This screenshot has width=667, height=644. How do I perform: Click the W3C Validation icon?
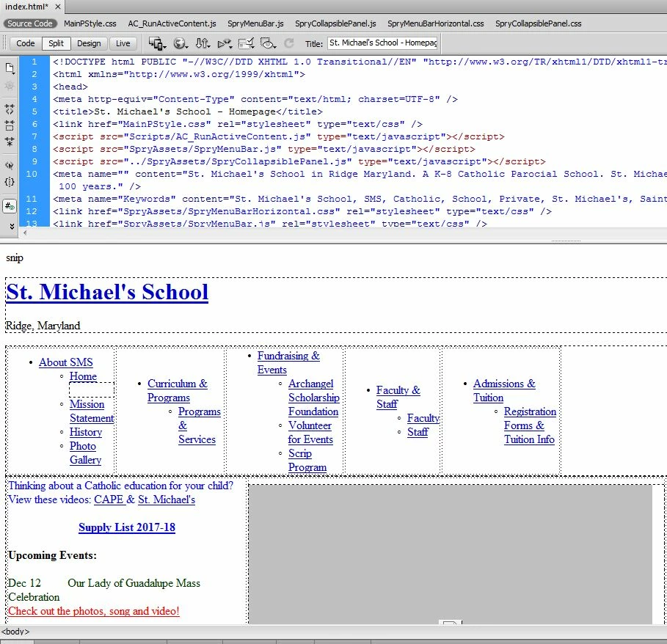click(225, 43)
